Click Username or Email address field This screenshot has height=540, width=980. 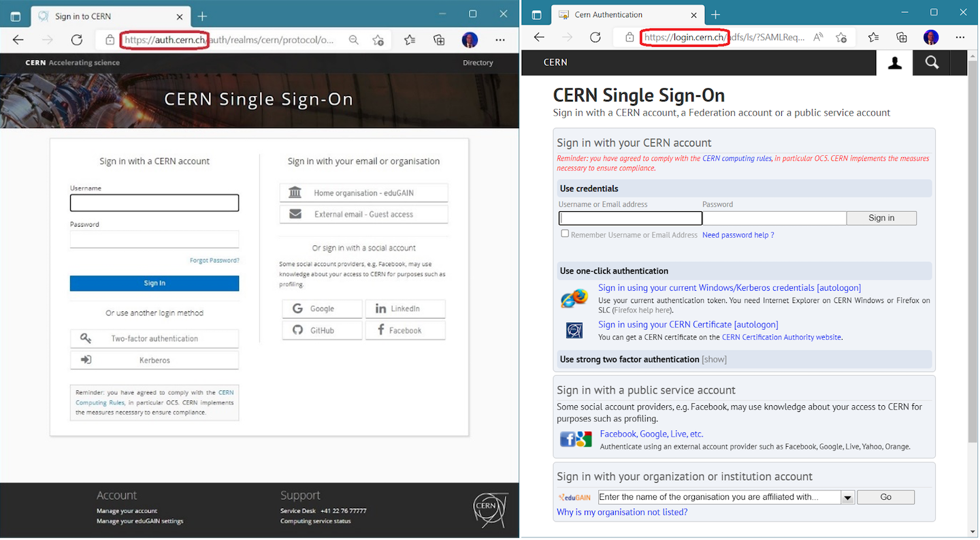coord(630,218)
